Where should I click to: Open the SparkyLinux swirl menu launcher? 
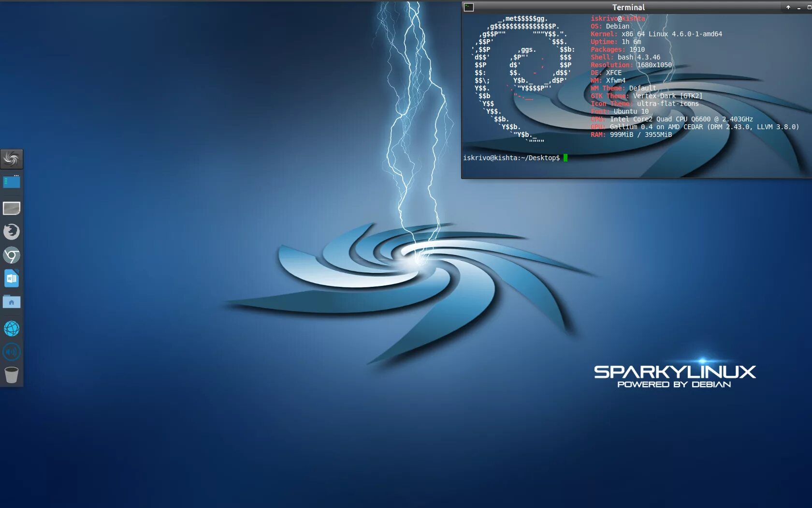coord(12,159)
